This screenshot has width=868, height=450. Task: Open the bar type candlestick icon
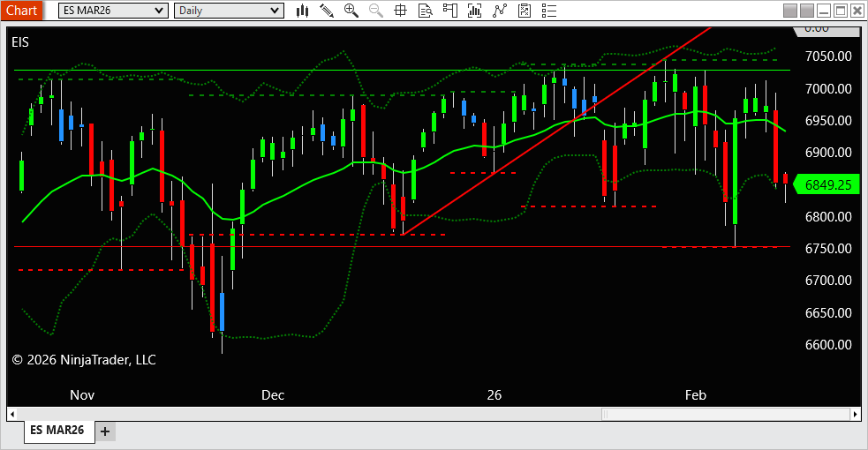point(302,11)
